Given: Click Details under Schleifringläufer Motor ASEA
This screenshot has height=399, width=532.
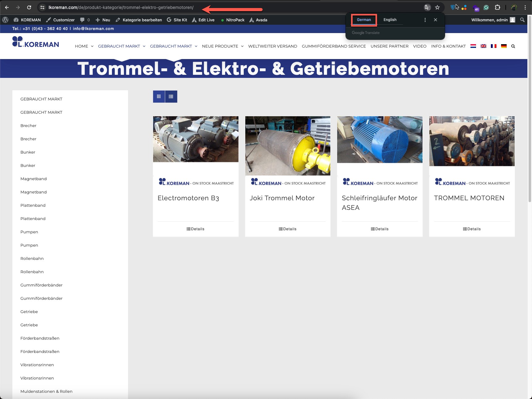Looking at the screenshot, I should click(380, 229).
